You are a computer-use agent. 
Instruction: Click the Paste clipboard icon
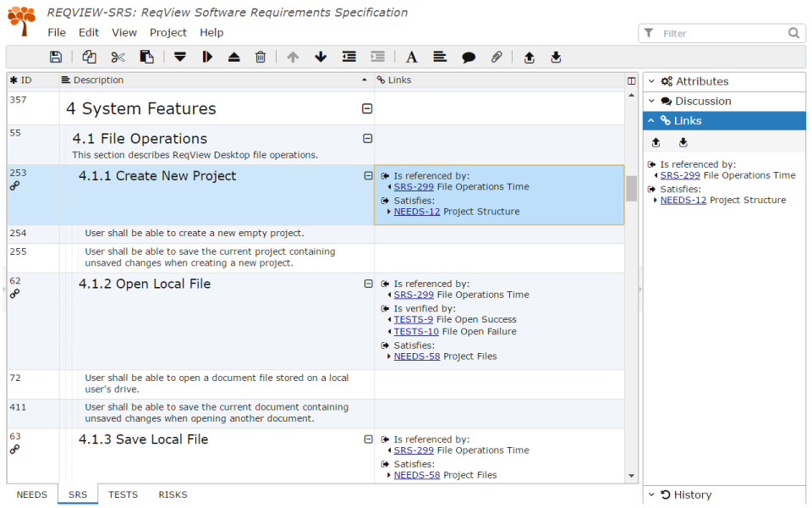pos(146,57)
